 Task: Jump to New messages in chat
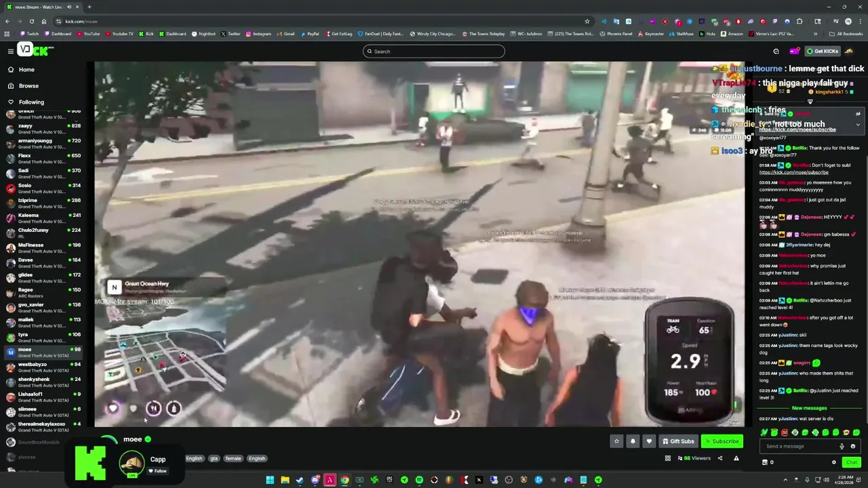pyautogui.click(x=809, y=408)
